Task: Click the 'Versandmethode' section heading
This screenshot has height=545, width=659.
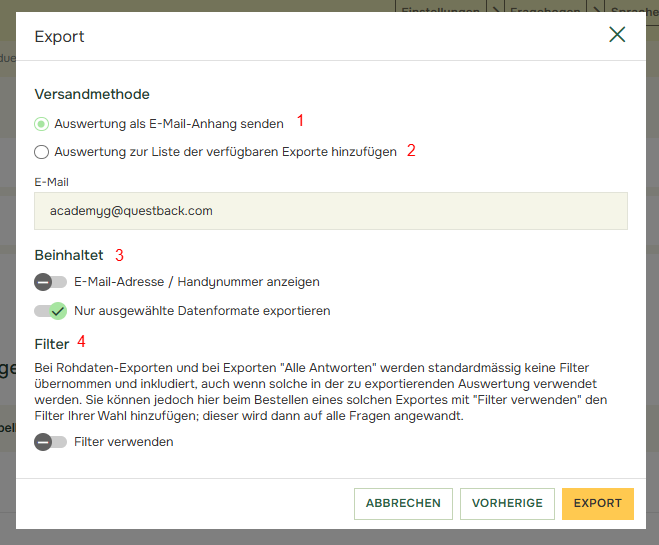Action: point(92,94)
